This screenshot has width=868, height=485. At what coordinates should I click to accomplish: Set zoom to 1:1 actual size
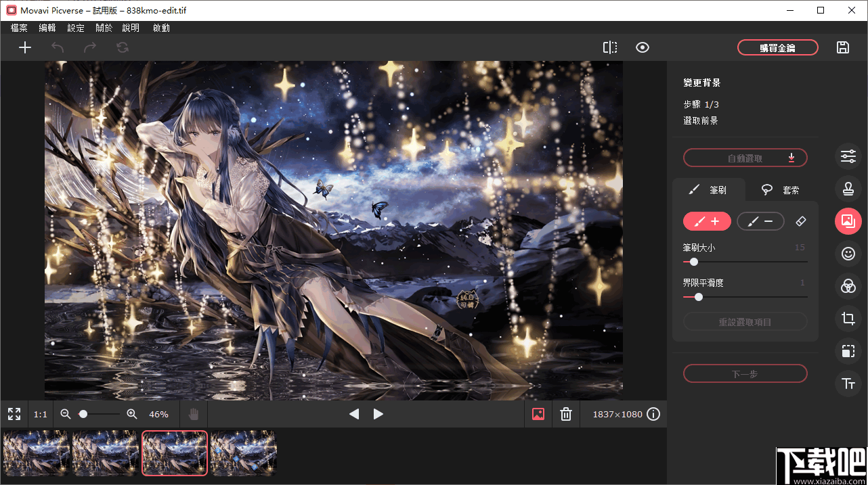[x=41, y=414]
